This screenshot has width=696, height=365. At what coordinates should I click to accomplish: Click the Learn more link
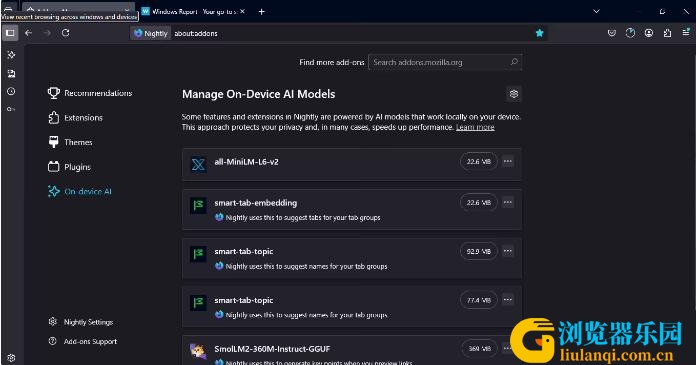[x=475, y=127]
